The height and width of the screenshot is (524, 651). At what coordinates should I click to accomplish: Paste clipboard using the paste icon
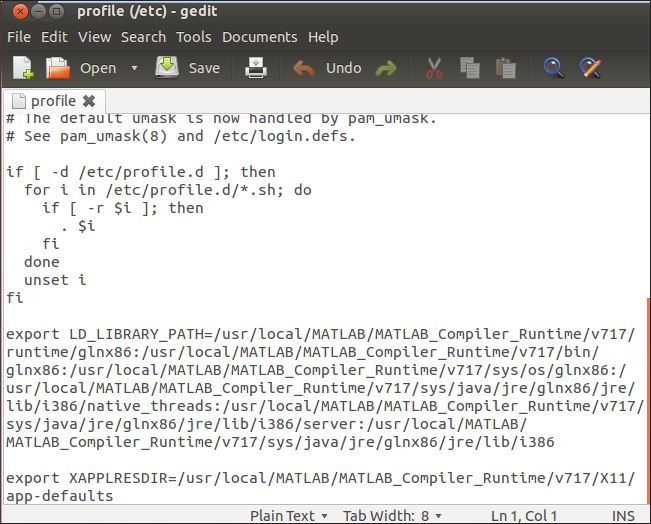(505, 68)
